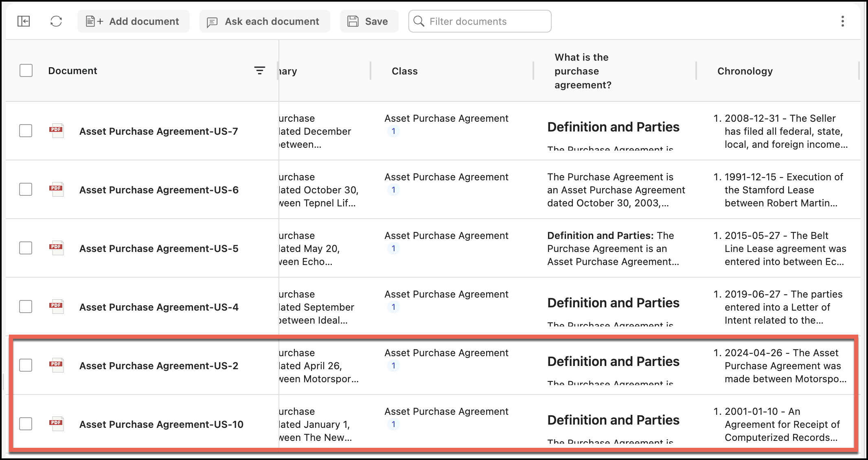Check the box for Asset Purchase Agreement-US-6
The width and height of the screenshot is (868, 460).
[x=26, y=189]
